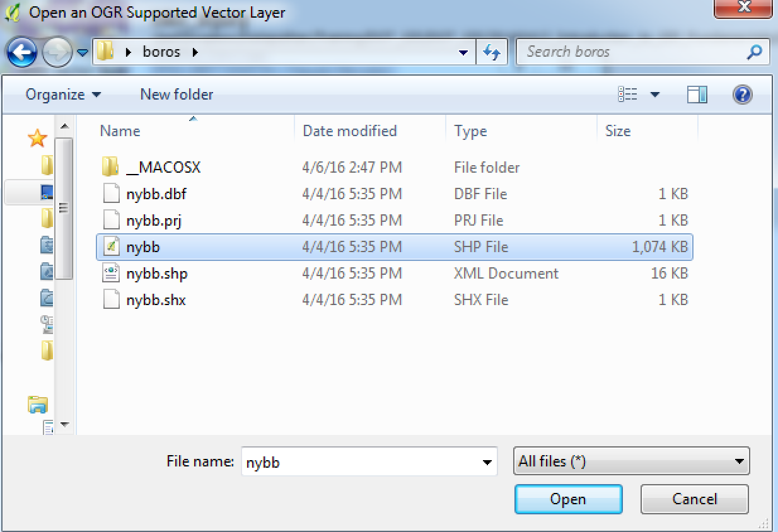Expand the change view options arrow
The image size is (778, 532).
(x=655, y=95)
